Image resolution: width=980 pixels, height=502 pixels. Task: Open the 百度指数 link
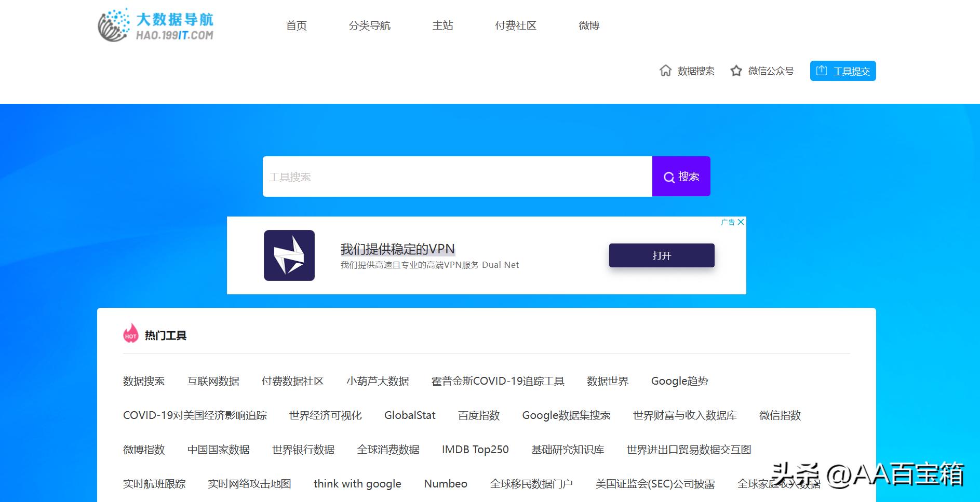(x=478, y=415)
